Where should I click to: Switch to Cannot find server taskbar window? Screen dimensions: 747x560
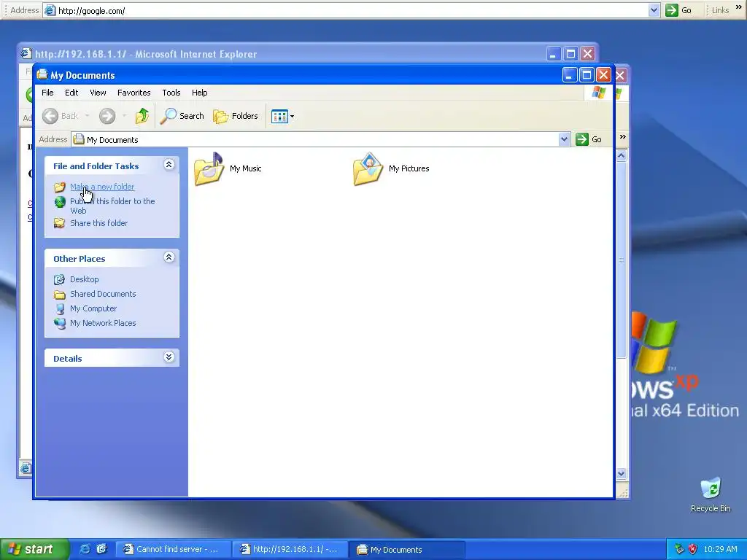[x=172, y=549]
